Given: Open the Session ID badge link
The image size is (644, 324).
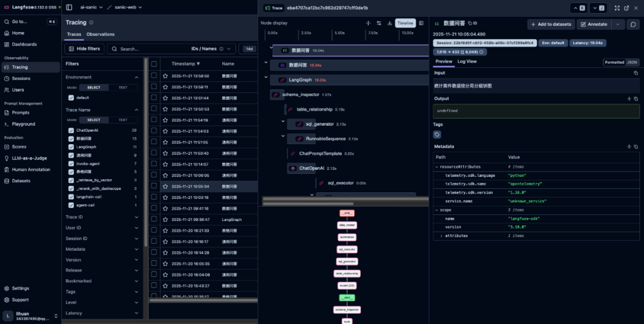Looking at the screenshot, I should (x=485, y=43).
